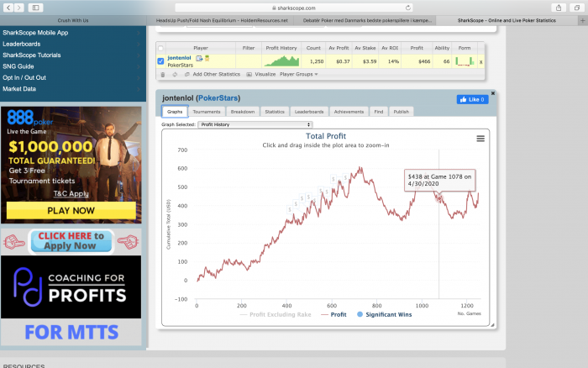Go forward with the Safari forward arrow
This screenshot has height=368, width=588.
19,8
